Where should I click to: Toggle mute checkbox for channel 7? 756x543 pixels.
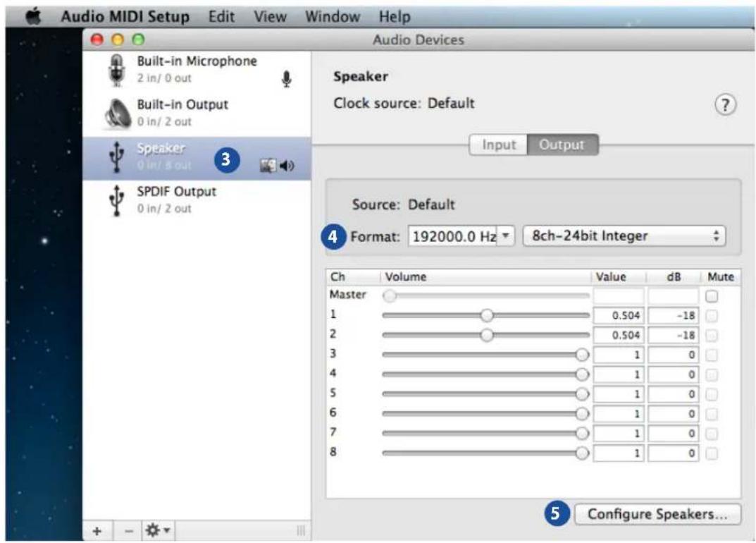click(712, 434)
